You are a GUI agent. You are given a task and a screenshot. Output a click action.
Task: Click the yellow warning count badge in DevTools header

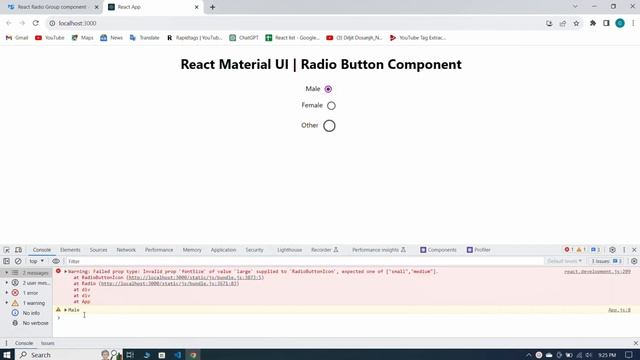(x=581, y=250)
